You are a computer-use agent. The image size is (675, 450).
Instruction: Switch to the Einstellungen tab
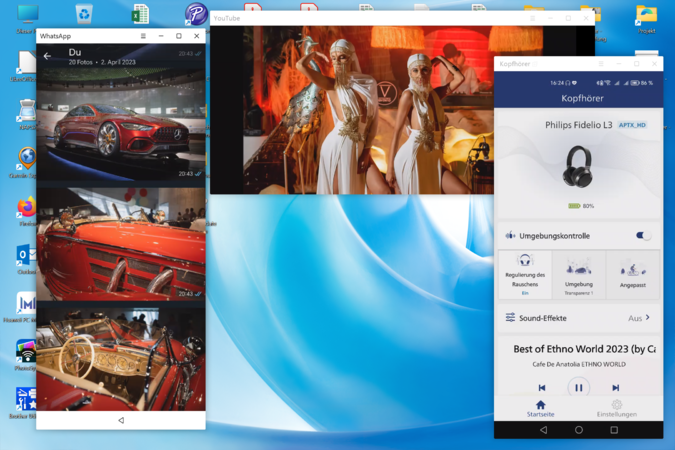(x=616, y=409)
